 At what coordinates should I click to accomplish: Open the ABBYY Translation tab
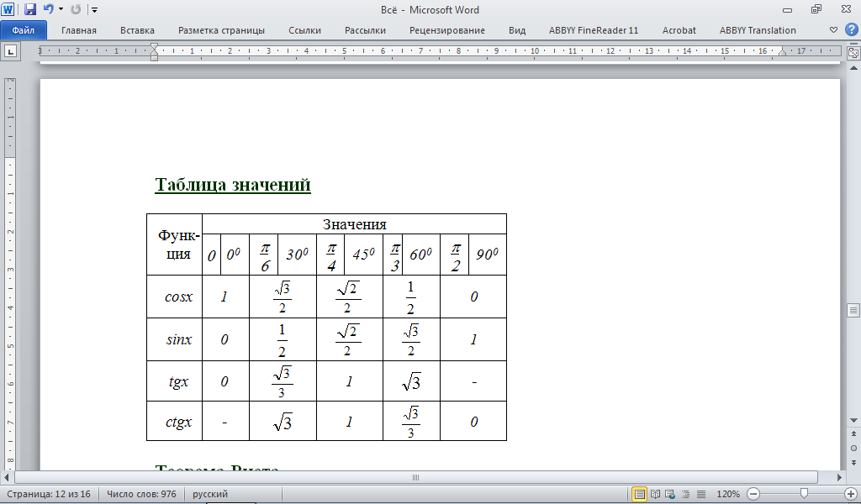(758, 30)
